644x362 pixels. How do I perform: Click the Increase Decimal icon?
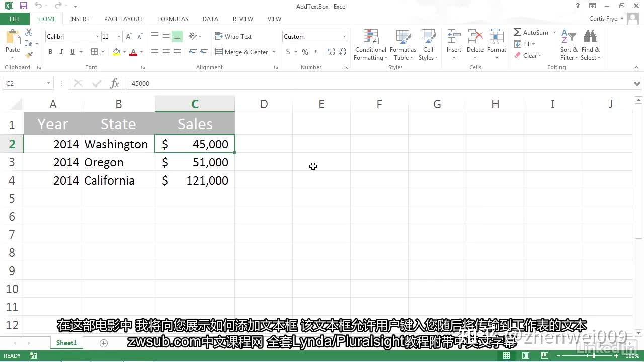coord(331,52)
